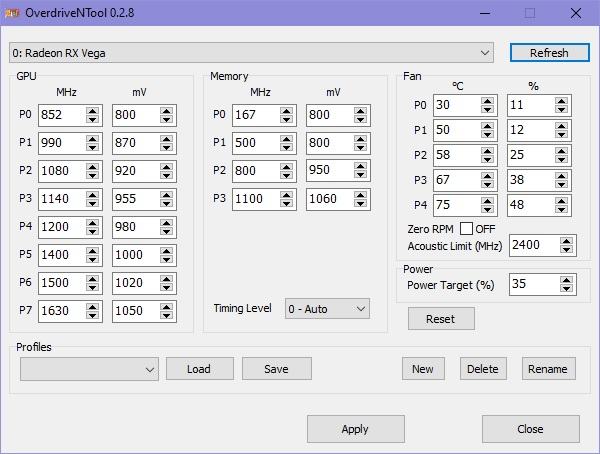Click the Load profile button
Image resolution: width=600 pixels, height=454 pixels.
pyautogui.click(x=200, y=369)
